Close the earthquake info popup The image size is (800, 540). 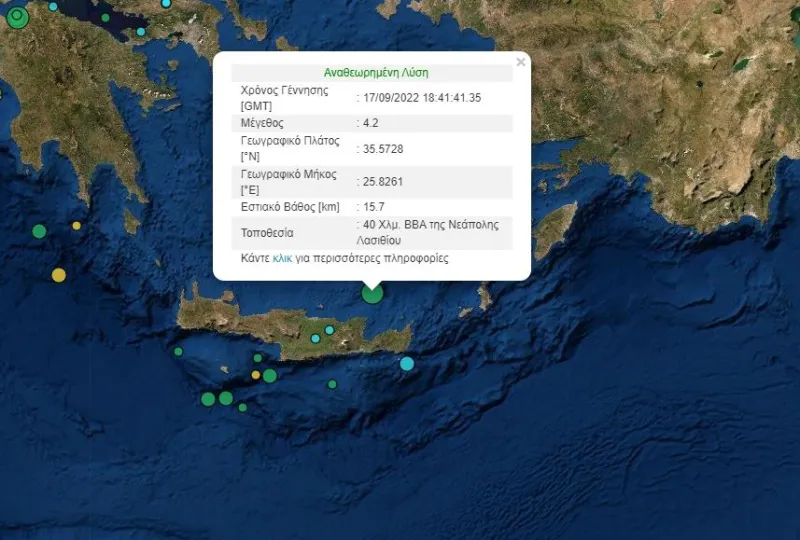(x=520, y=62)
